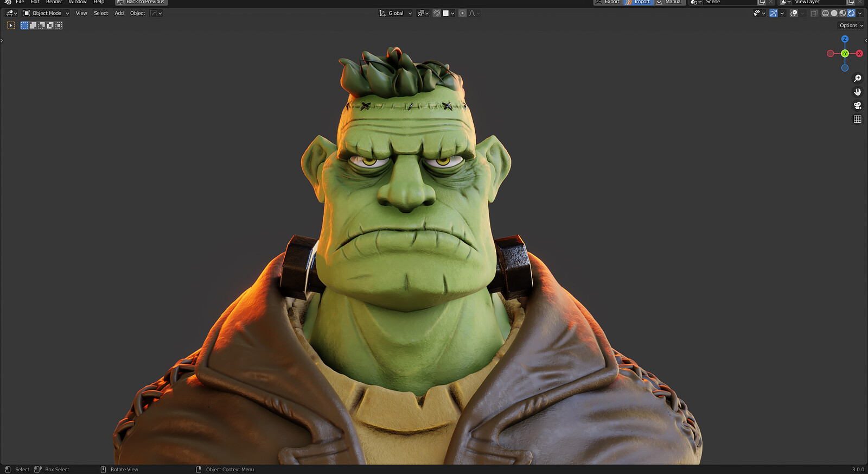868x474 pixels.
Task: Open the snapping options dropdown
Action: point(449,13)
